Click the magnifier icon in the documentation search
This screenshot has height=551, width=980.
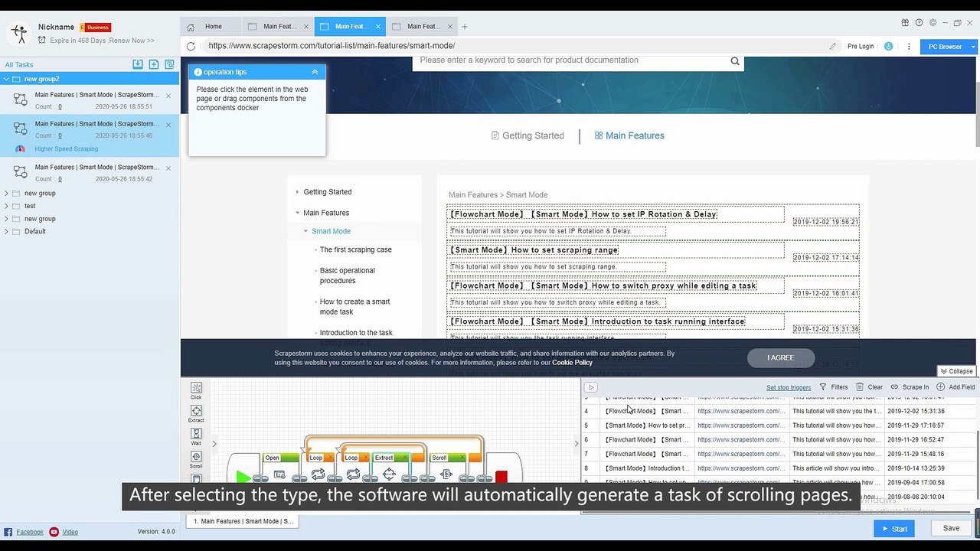pyautogui.click(x=735, y=61)
